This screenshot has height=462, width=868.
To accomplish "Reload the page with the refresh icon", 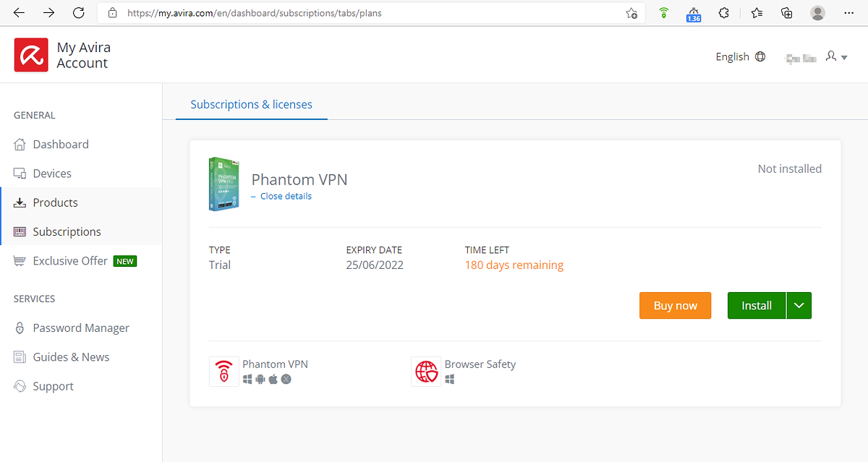I will point(80,13).
